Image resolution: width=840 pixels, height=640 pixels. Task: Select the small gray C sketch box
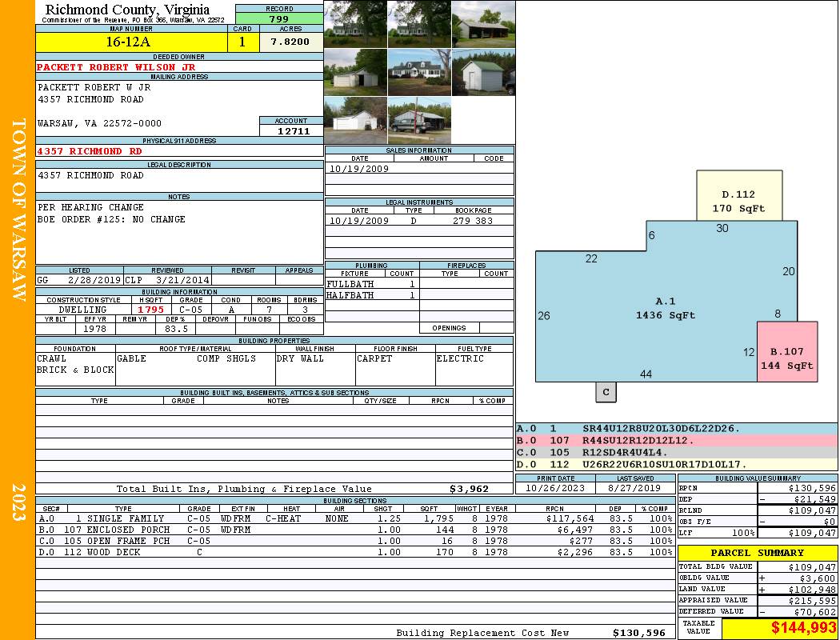click(x=606, y=391)
